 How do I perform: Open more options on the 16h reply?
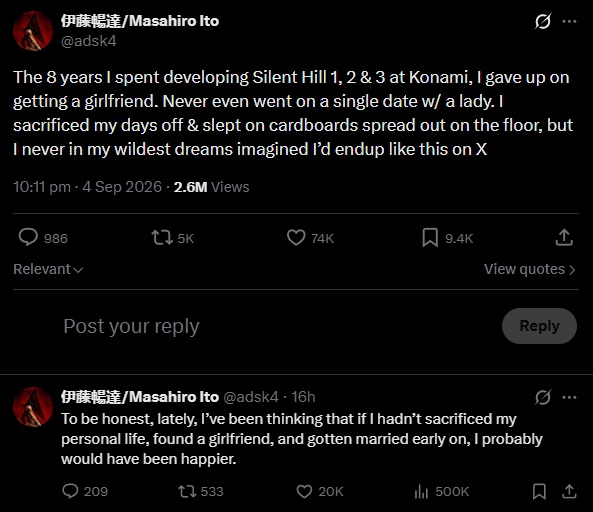point(569,397)
